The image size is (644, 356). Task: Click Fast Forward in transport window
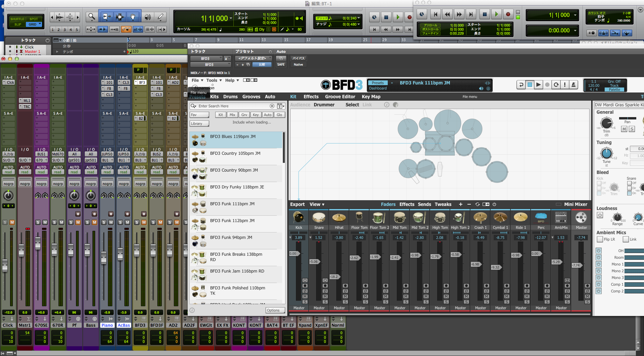(459, 14)
